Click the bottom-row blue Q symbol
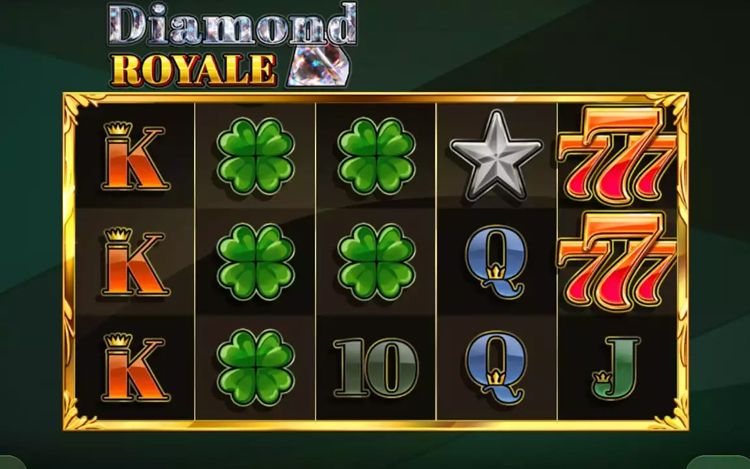 point(496,368)
